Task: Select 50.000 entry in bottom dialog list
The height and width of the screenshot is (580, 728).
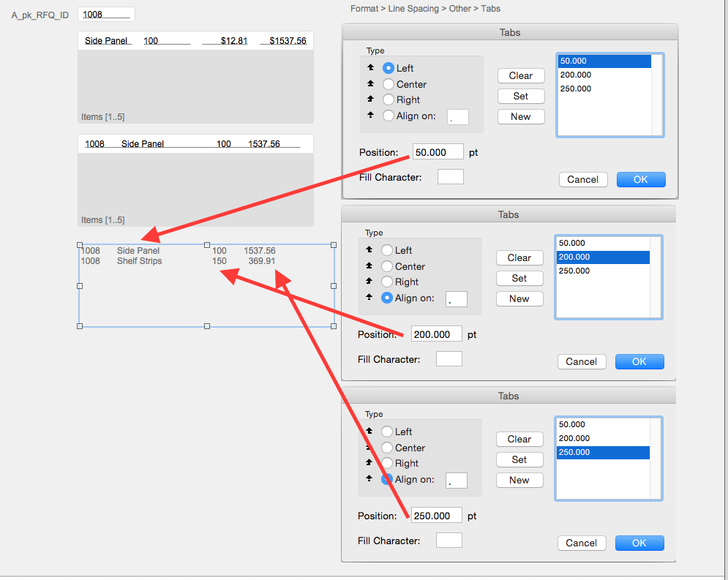Action: [603, 424]
